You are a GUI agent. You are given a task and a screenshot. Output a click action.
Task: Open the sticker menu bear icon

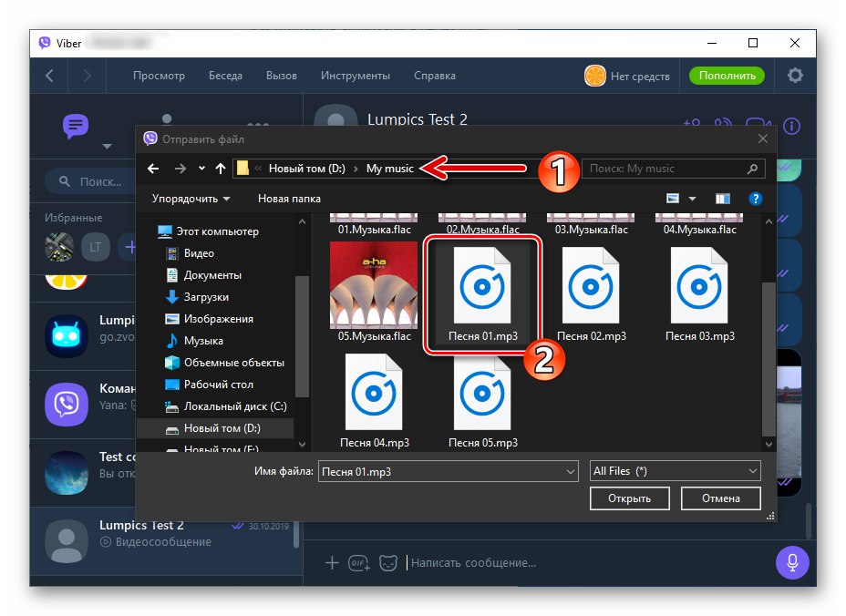pyautogui.click(x=388, y=563)
